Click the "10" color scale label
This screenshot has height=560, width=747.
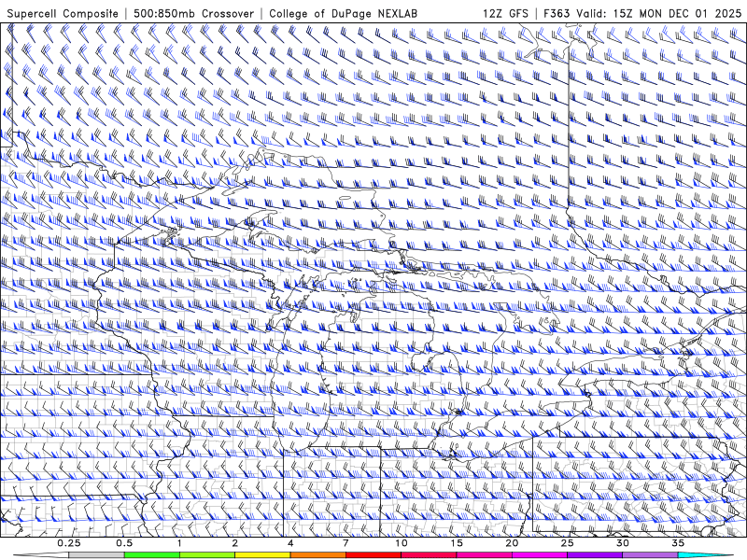coord(402,543)
